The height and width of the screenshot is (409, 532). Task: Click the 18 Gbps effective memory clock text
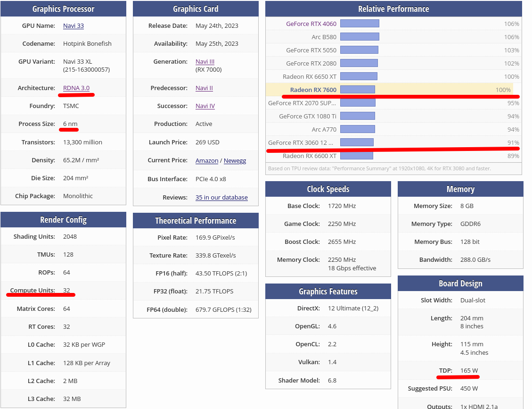(352, 268)
